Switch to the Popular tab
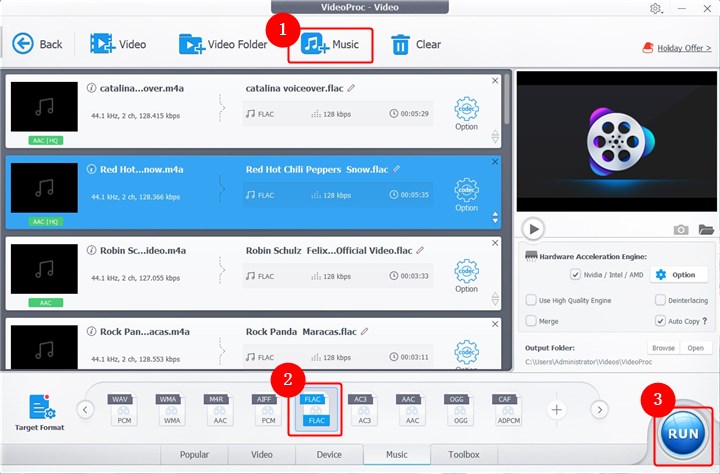Screen dimensions: 720x474 (x=194, y=454)
